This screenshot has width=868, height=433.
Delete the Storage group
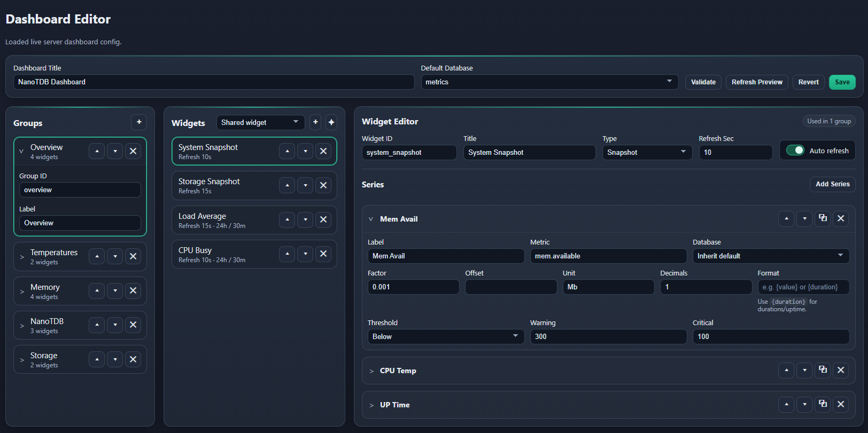click(133, 359)
